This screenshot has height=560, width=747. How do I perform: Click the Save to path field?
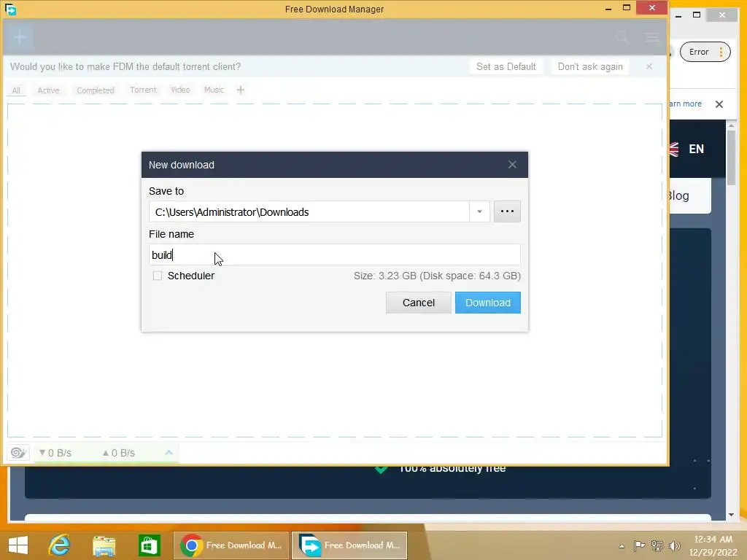(x=309, y=212)
